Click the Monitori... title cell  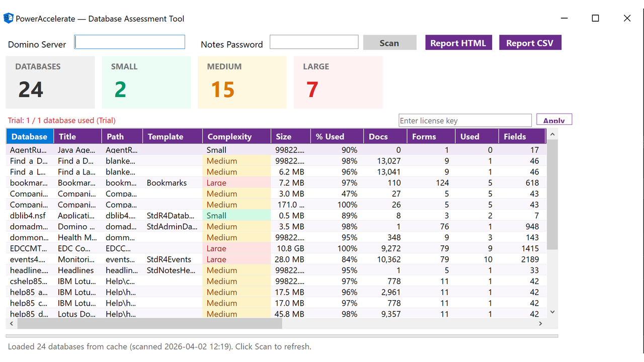(77, 259)
